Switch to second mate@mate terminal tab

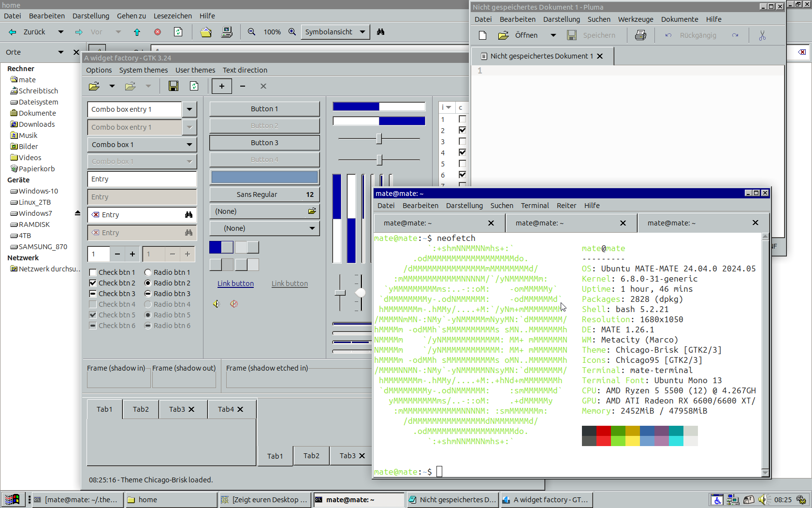coord(571,223)
